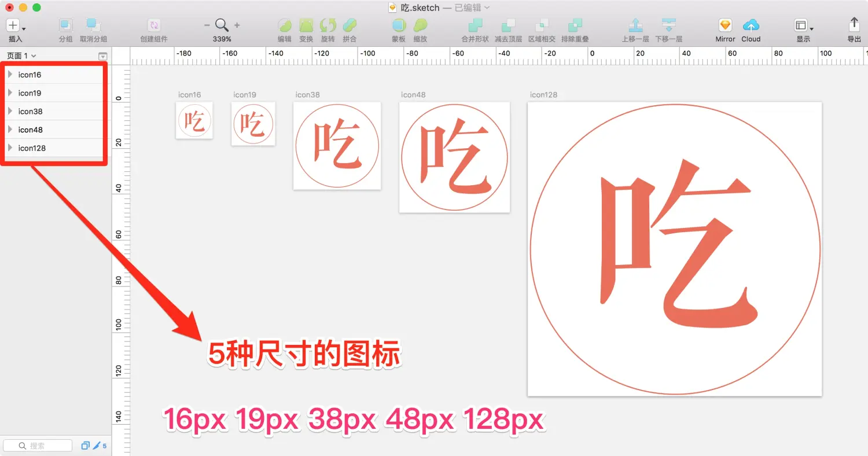This screenshot has height=456, width=868.
Task: Click the Scale (缩放) toolbar icon
Action: coord(420,25)
